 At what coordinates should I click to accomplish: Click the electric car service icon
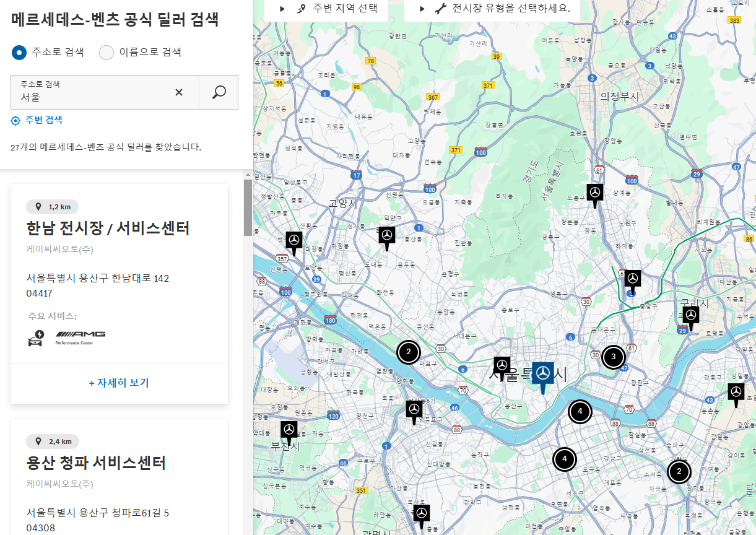click(37, 338)
